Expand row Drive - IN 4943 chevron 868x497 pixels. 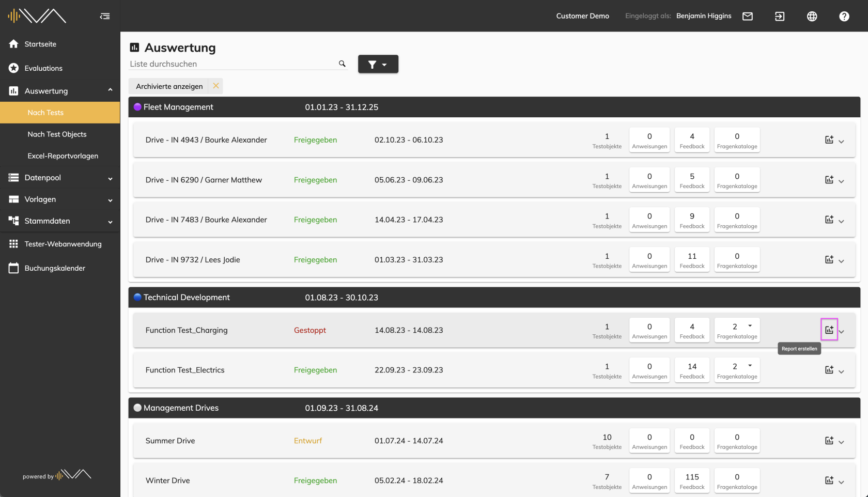pos(841,142)
